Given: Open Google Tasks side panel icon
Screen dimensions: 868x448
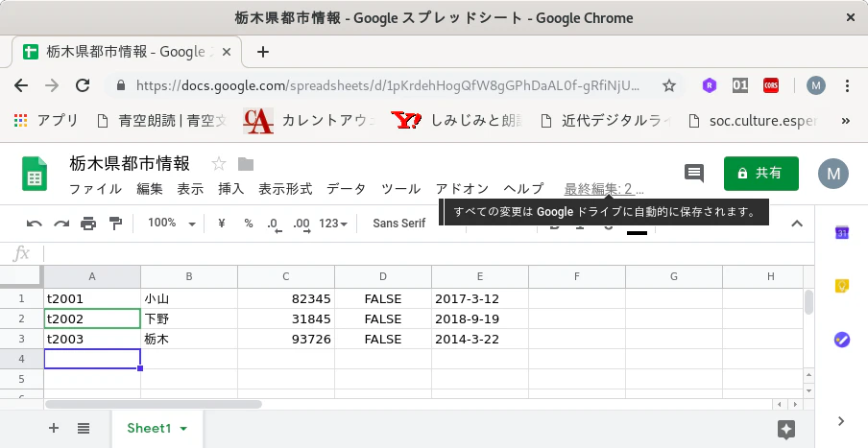Looking at the screenshot, I should coord(841,339).
